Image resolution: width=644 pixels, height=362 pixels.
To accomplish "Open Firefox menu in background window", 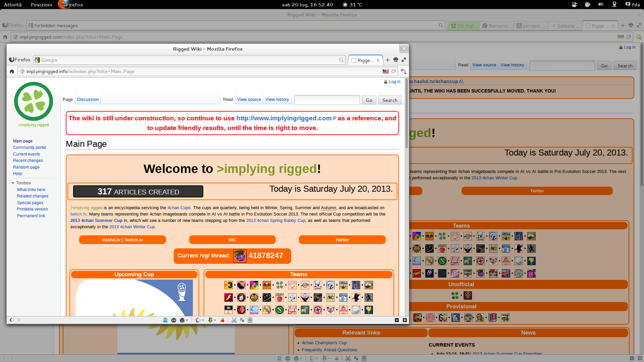I will (13, 25).
